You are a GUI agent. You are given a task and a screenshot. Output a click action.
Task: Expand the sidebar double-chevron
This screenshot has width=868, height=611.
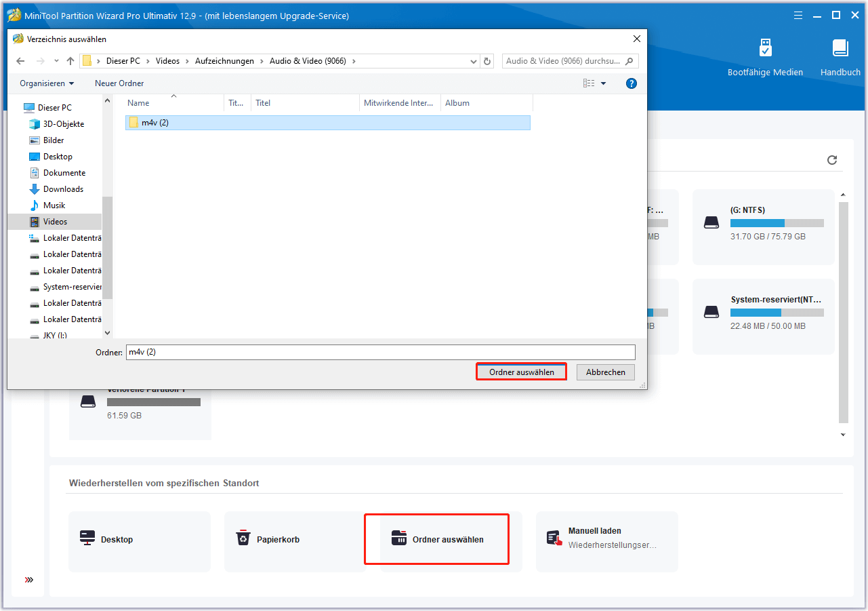click(29, 580)
